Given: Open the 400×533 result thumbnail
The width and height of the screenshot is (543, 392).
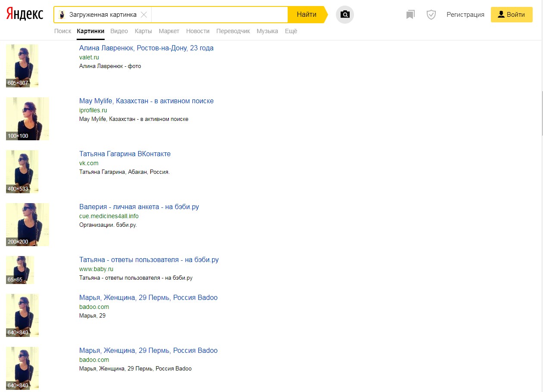Looking at the screenshot, I should click(x=22, y=172).
